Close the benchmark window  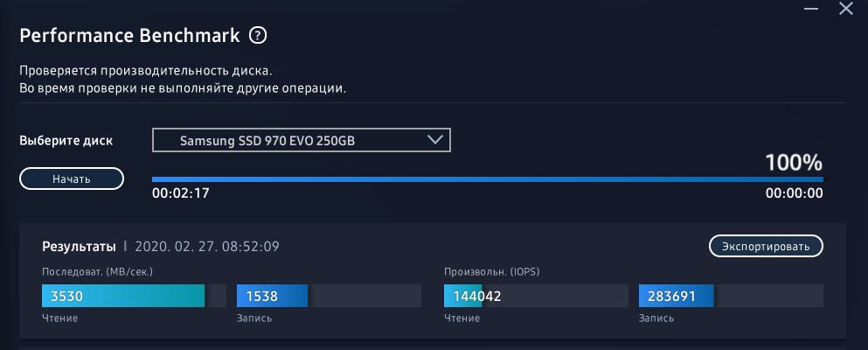click(x=845, y=9)
